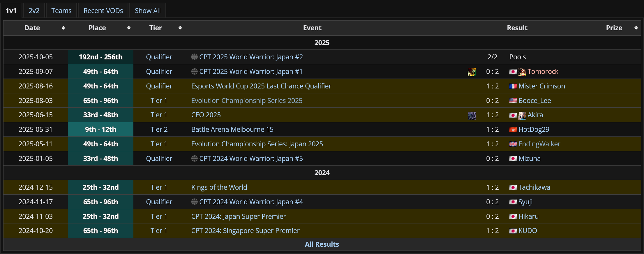The width and height of the screenshot is (644, 254).
Task: Go to Tachikawa's player profile
Action: 534,187
